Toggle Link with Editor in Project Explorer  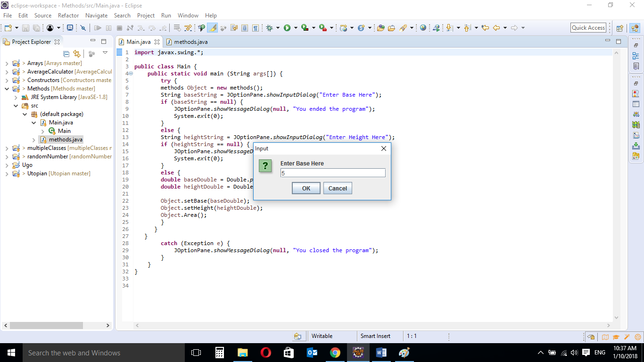[x=77, y=54]
